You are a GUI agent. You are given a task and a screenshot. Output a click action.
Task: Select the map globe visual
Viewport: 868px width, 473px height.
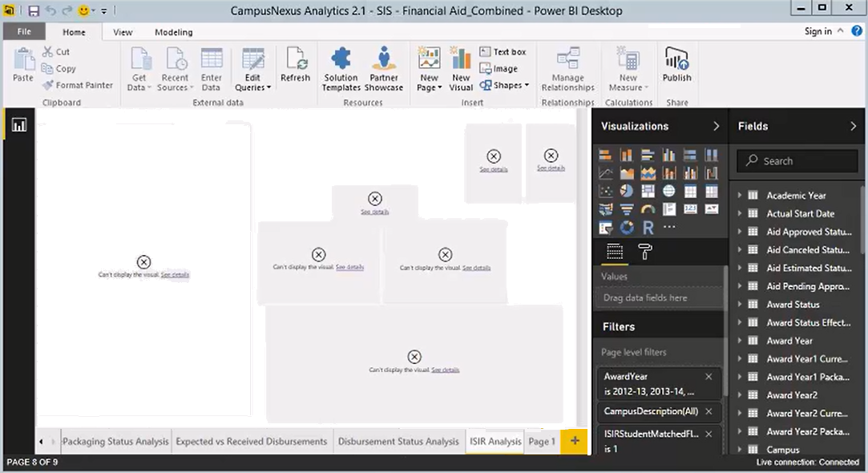coord(668,192)
